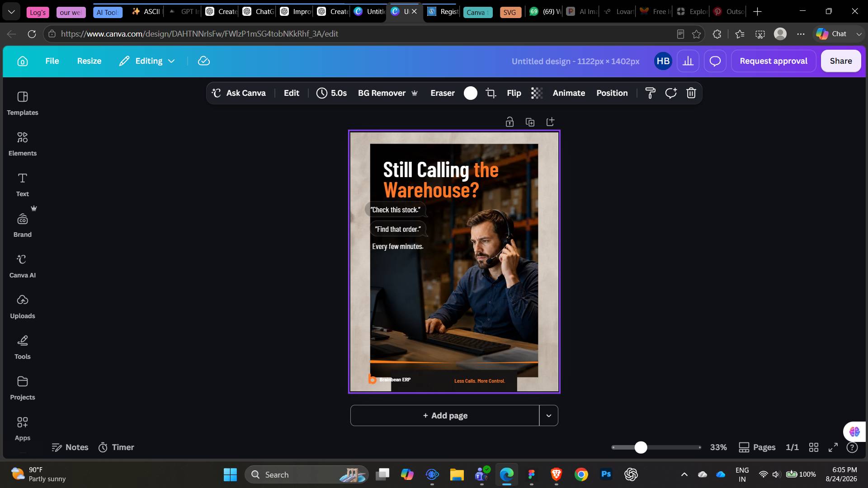Viewport: 868px width, 488px height.
Task: Open the Elements panel in sidebar
Action: 23,144
